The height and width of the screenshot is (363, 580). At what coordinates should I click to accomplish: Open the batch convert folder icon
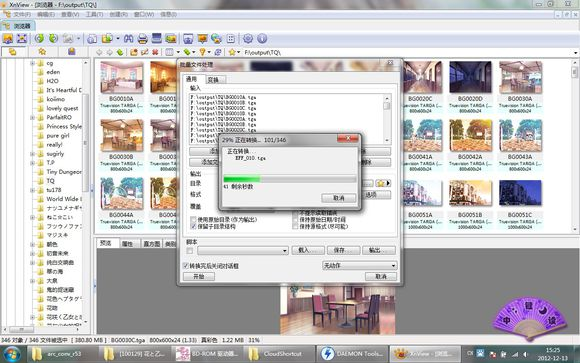coord(107,38)
